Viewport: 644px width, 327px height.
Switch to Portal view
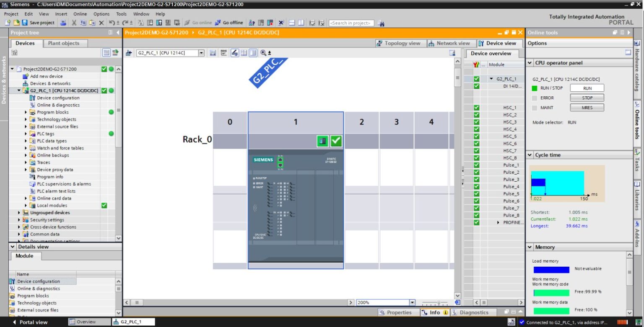tap(29, 322)
